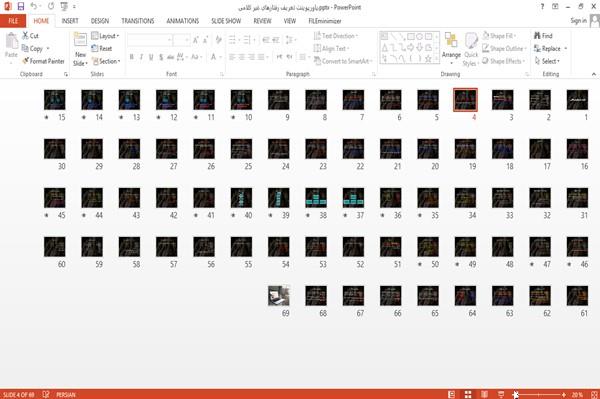Click the Copy command
The image size is (600, 399).
coord(33,49)
